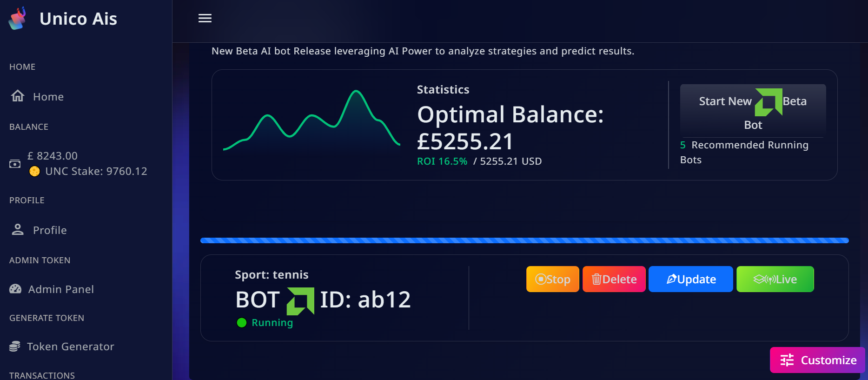Viewport: 868px width, 380px height.
Task: Click the green bot logo beside ID ab12
Action: point(300,300)
